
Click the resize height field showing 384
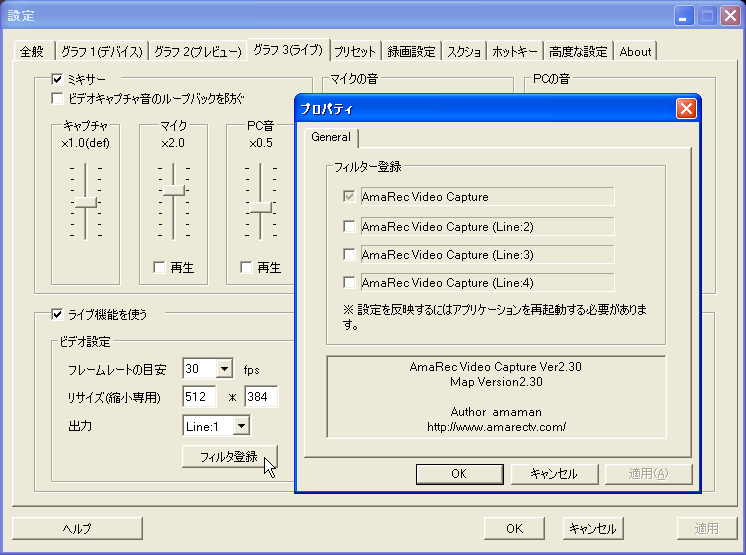pyautogui.click(x=261, y=397)
